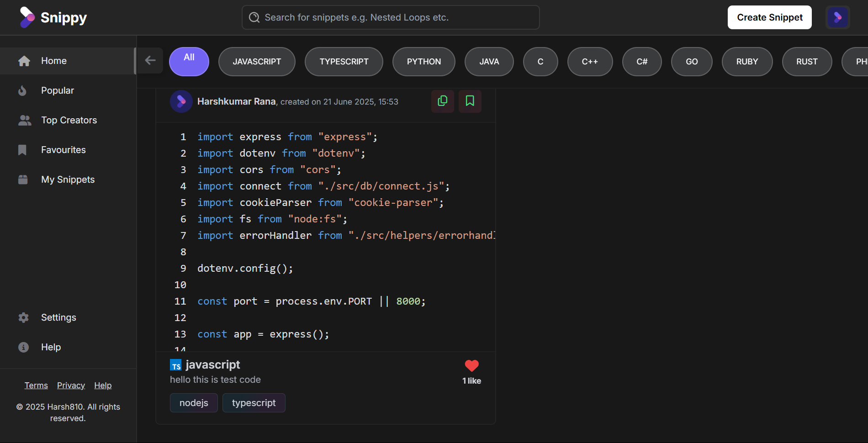Viewport: 868px width, 443px height.
Task: Click the 'hello this is test code' description
Action: click(215, 380)
